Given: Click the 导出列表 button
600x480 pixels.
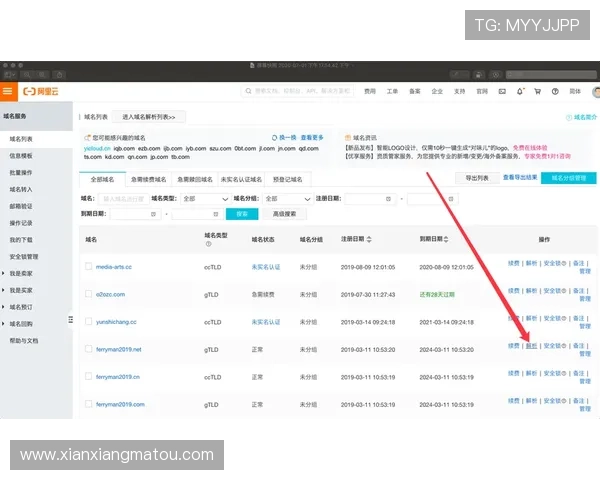Looking at the screenshot, I should [477, 178].
